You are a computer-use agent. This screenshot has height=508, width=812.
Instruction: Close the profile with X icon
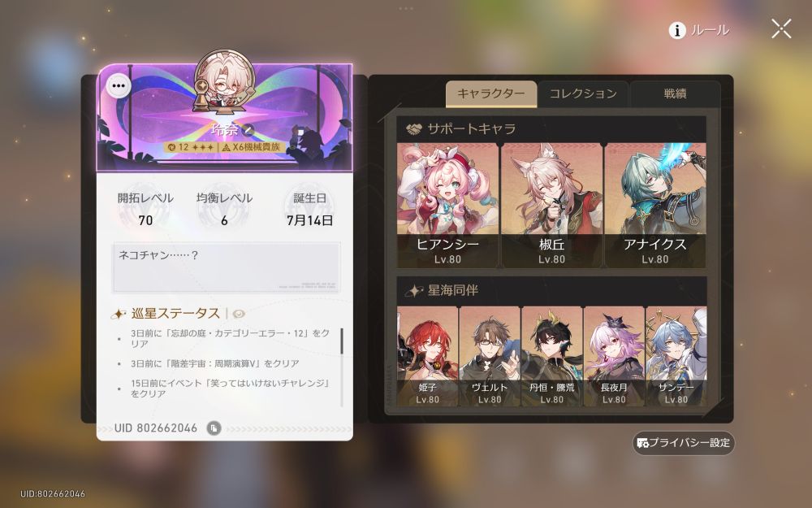click(781, 29)
